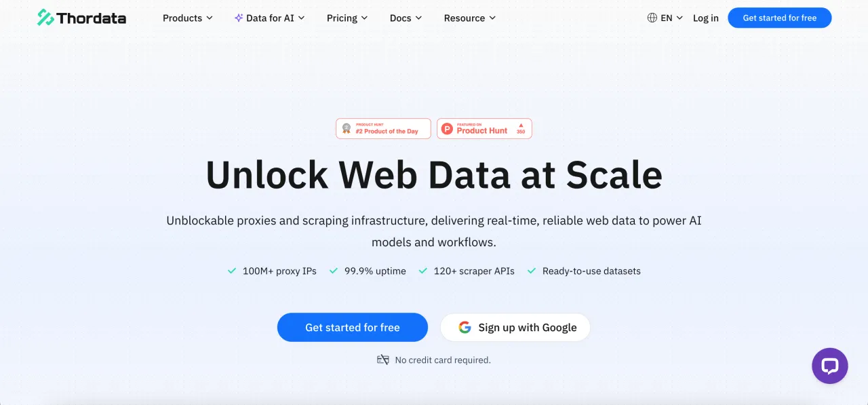868x405 pixels.
Task: Open the #2 Product of the Day badge
Action: 383,128
